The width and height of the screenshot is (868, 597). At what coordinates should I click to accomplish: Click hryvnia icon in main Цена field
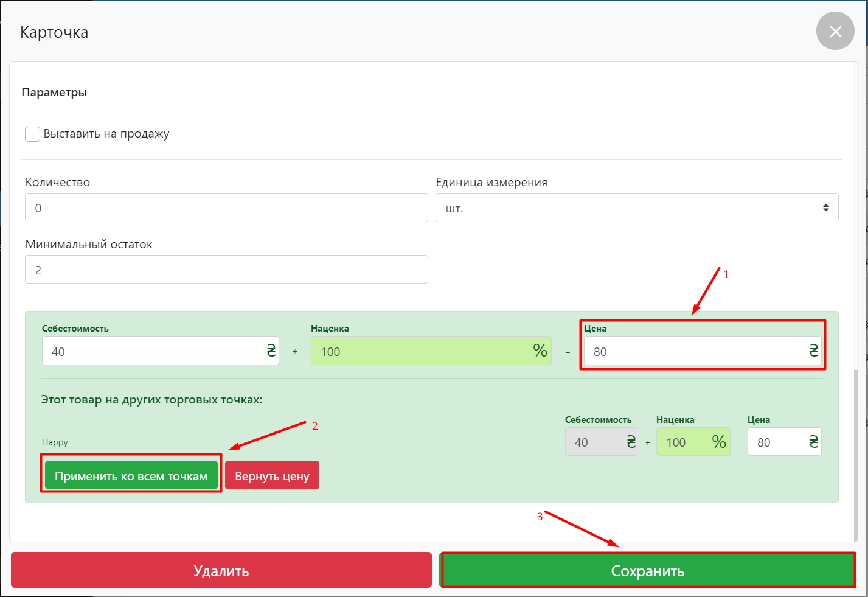[813, 351]
